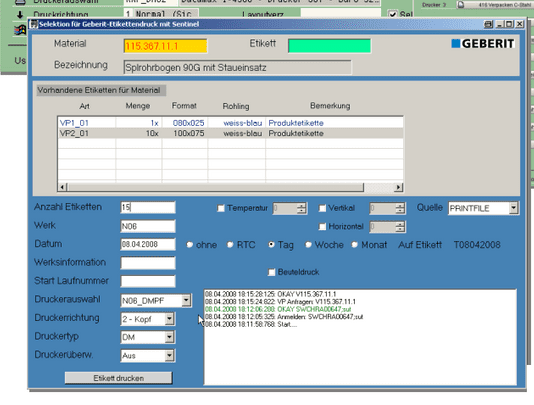Screen dimensions: 534x405
Task: Select the RTC radio button
Action: pyautogui.click(x=231, y=245)
